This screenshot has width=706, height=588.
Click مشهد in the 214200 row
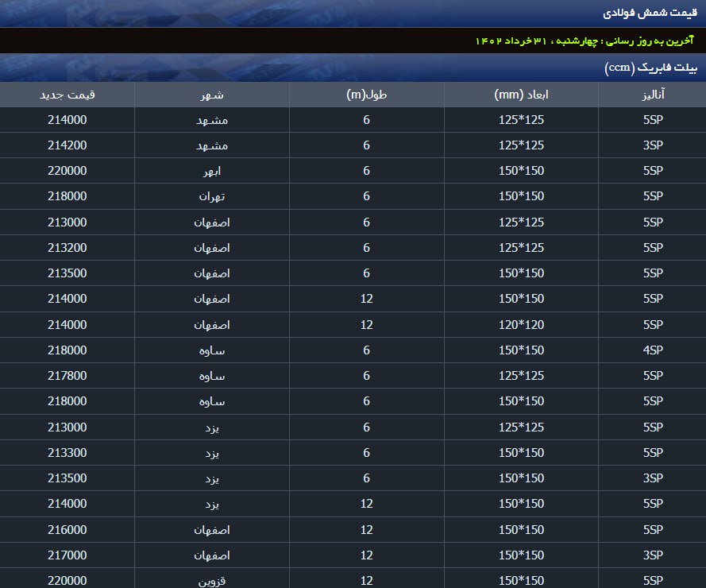tap(212, 145)
